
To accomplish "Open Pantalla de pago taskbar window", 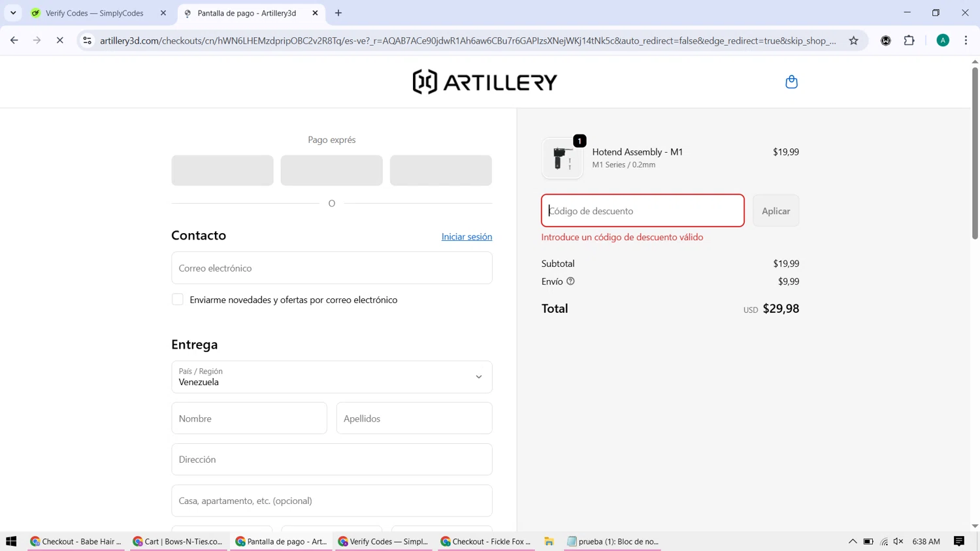I will (282, 541).
